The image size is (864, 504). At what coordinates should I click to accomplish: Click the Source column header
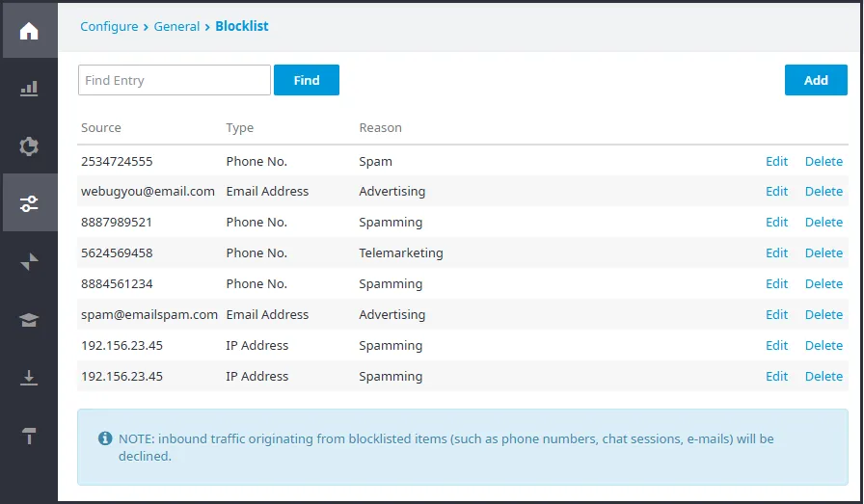pyautogui.click(x=101, y=128)
